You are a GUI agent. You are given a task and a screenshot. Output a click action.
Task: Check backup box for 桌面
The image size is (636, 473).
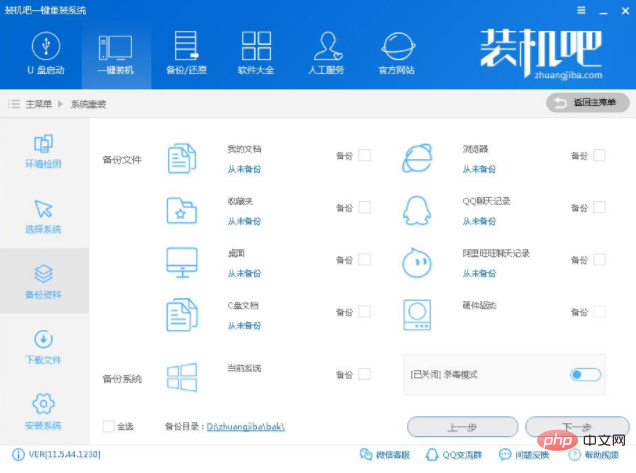tap(364, 260)
